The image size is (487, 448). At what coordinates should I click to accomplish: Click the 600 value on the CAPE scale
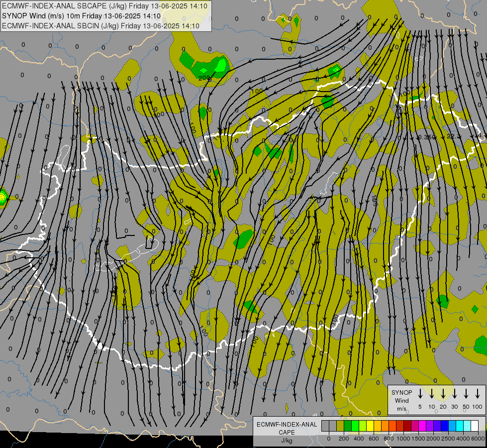point(374,439)
